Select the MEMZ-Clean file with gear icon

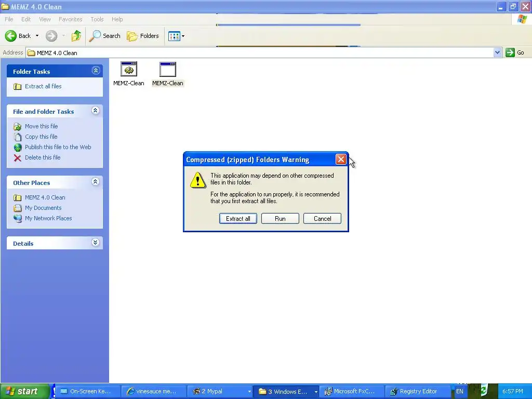129,74
